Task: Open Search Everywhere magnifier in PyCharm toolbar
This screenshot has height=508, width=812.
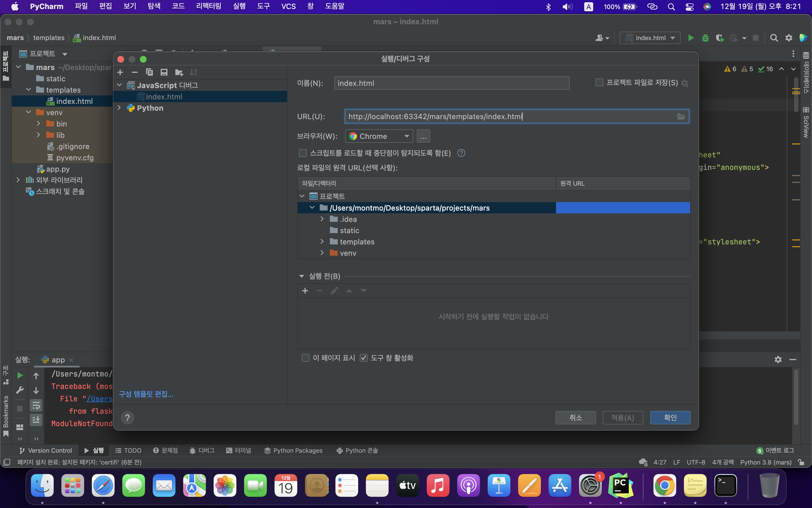Action: [x=774, y=38]
